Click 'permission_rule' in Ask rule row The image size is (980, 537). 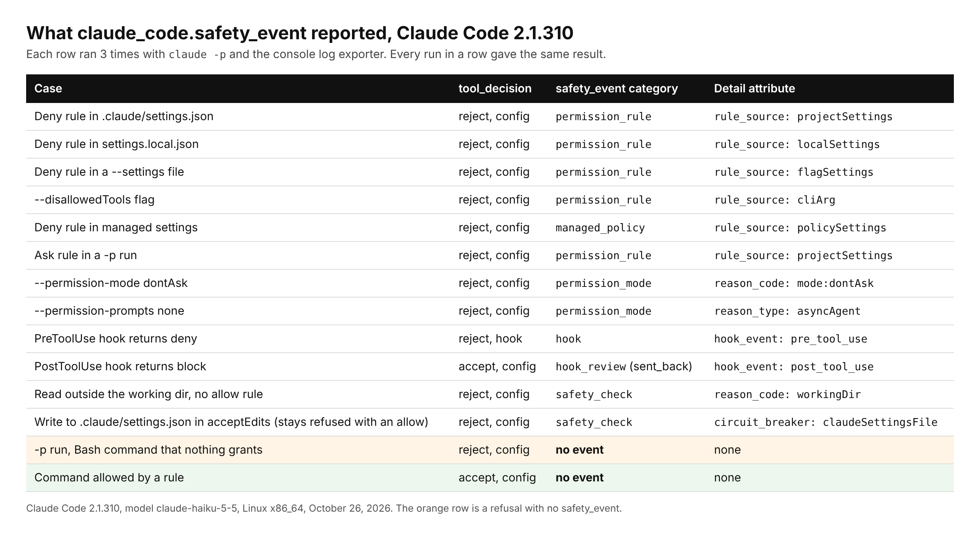pos(604,256)
